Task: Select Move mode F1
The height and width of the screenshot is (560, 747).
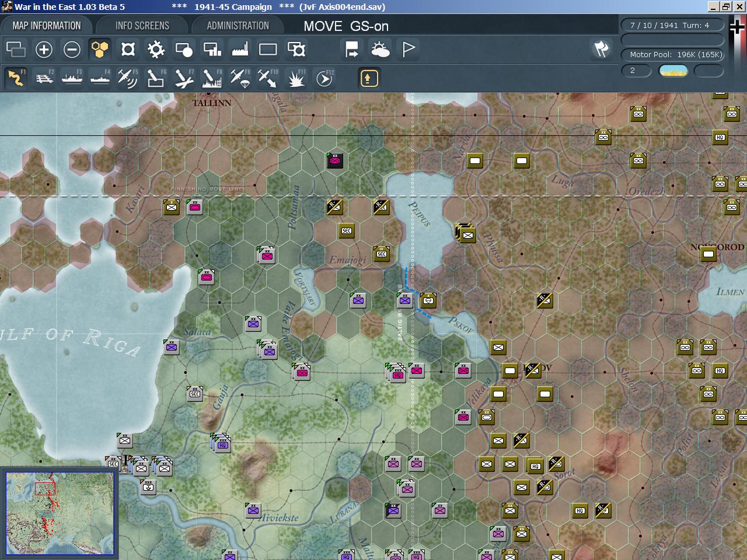Action: pyautogui.click(x=16, y=78)
